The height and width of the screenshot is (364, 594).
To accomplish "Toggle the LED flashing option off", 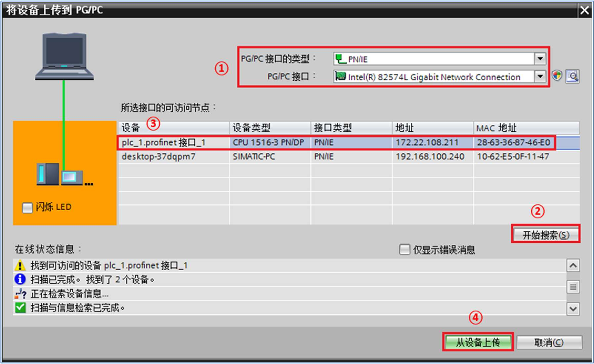I will click(x=27, y=207).
